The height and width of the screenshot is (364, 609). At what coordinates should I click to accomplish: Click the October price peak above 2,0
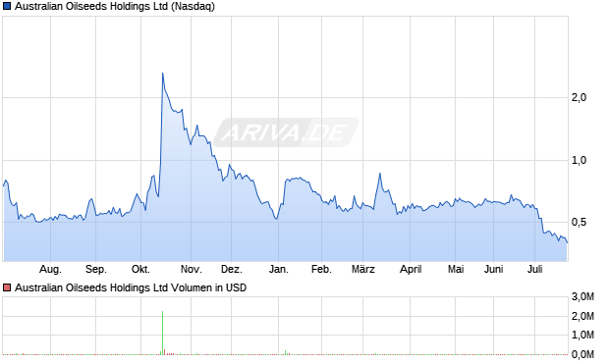click(162, 74)
